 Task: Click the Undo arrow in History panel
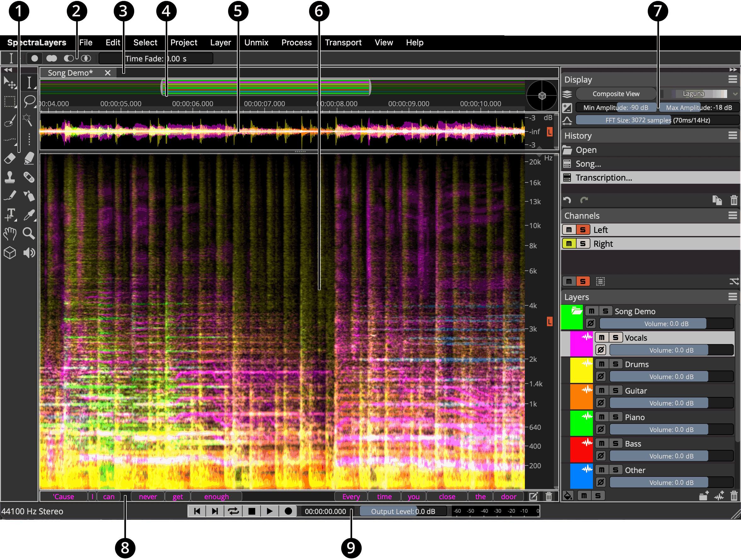point(567,200)
